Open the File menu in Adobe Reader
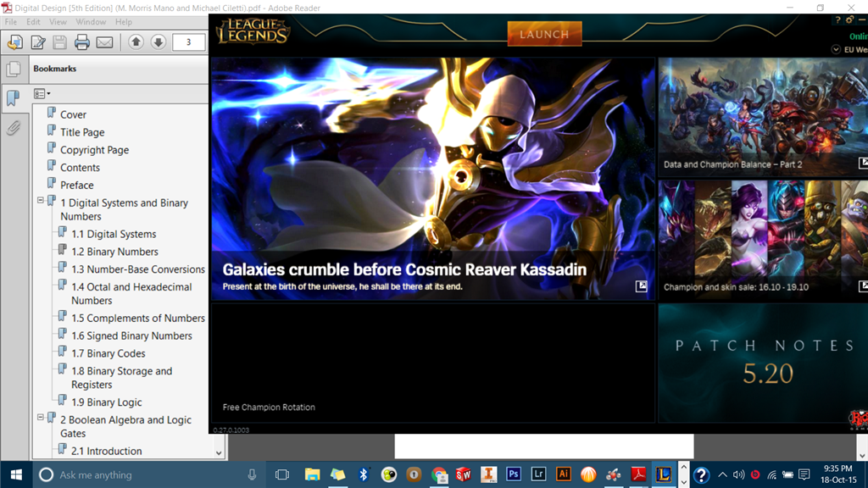The height and width of the screenshot is (488, 868). click(x=10, y=22)
